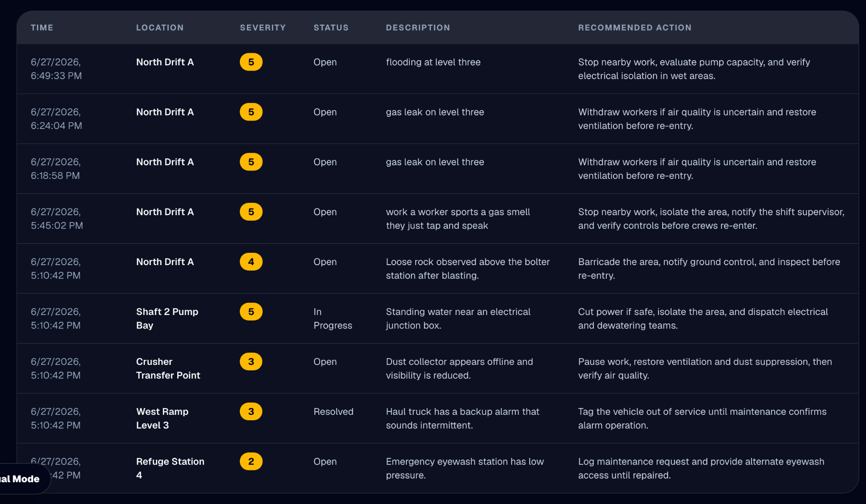Click 'gas leak on level three' at 6:18:58 PM
Image resolution: width=866 pixels, height=504 pixels.
(435, 162)
